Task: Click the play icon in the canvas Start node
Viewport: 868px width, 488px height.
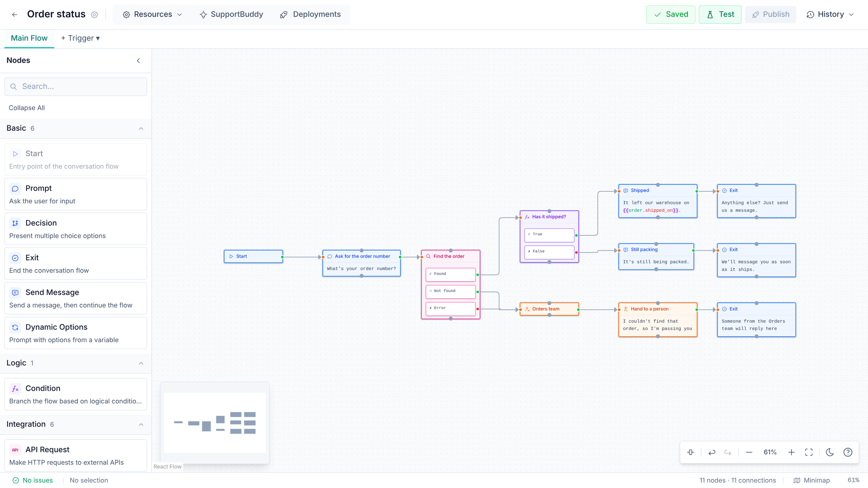Action: (x=231, y=256)
